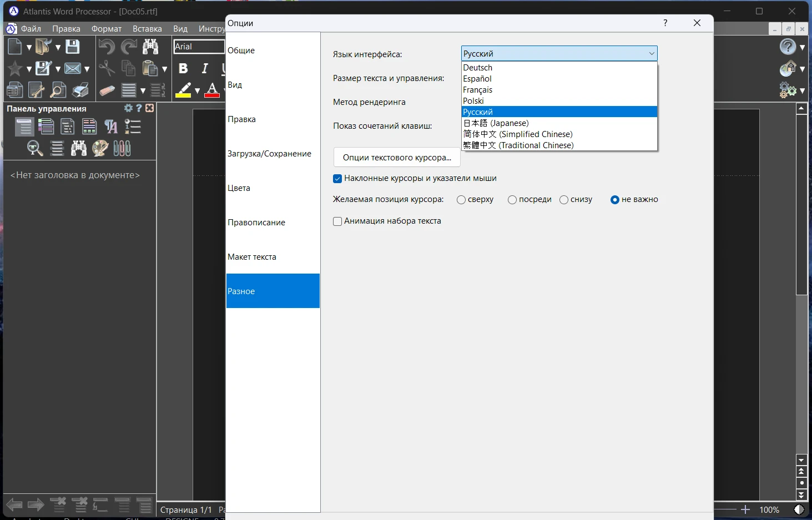The image size is (812, 520).
Task: Collapse the Язык интерфейса combo box
Action: [x=652, y=54]
